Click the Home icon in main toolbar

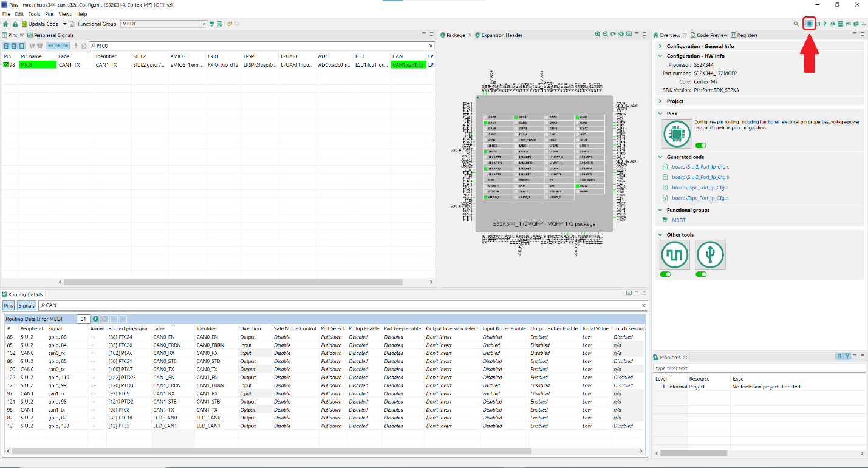pos(5,24)
